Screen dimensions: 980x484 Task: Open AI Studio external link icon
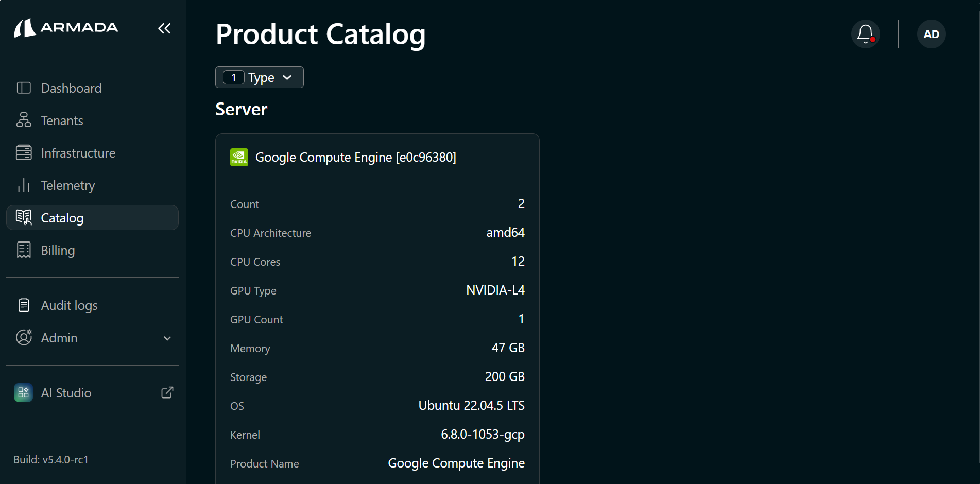(x=167, y=392)
